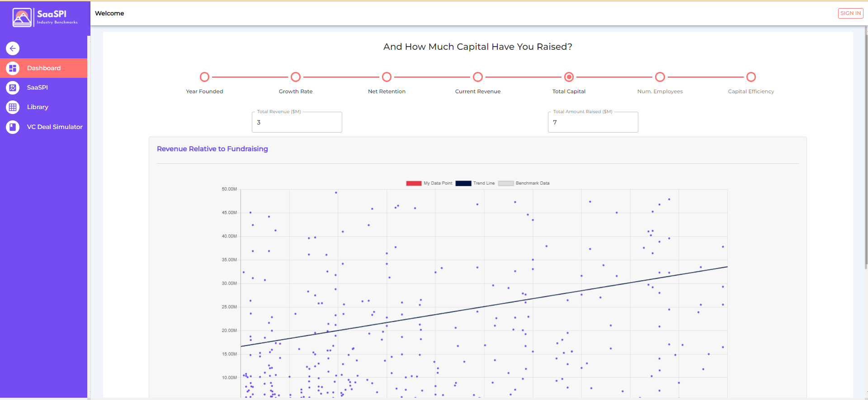Select the Net Retention step circle
This screenshot has width=868, height=400.
tap(387, 77)
